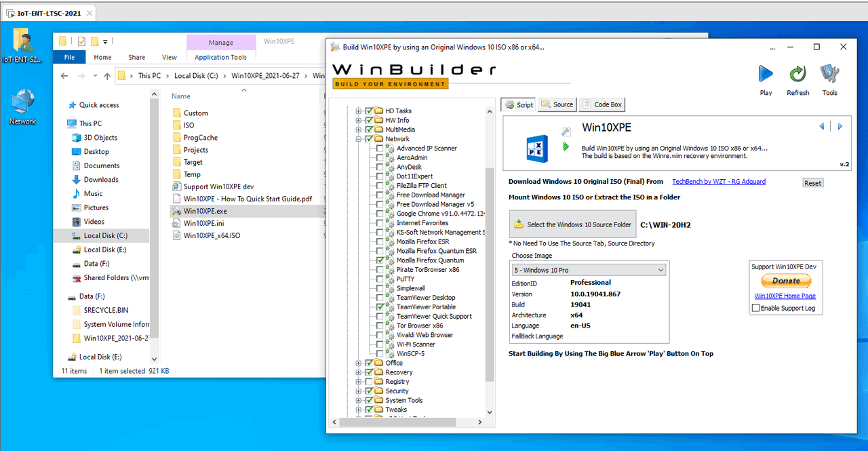Click the Reset button

click(x=812, y=183)
